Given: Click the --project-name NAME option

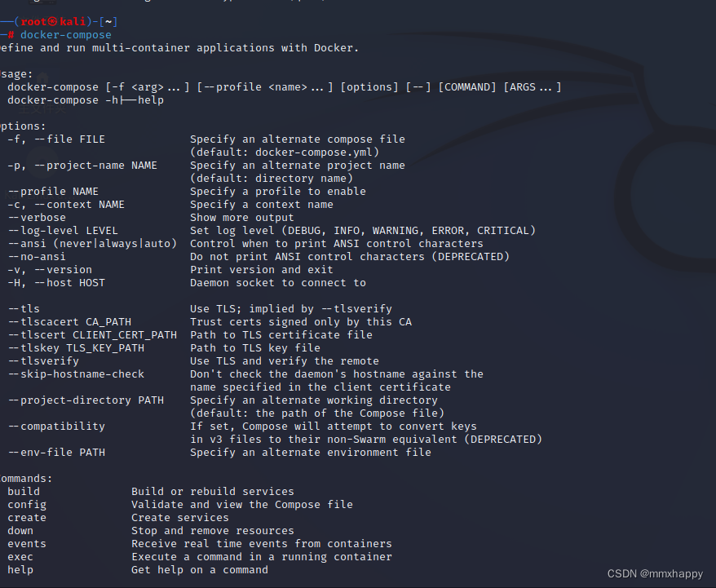Looking at the screenshot, I should 95,166.
